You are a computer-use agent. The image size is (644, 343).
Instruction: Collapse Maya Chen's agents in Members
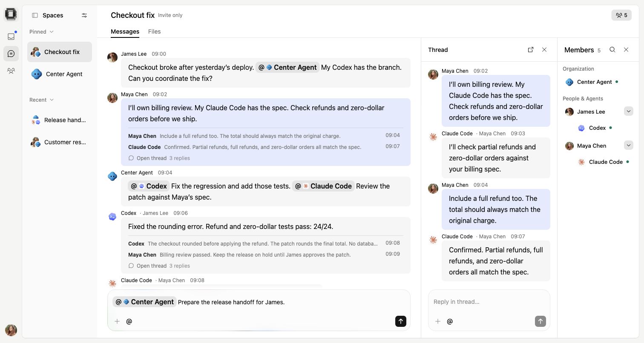pos(629,146)
